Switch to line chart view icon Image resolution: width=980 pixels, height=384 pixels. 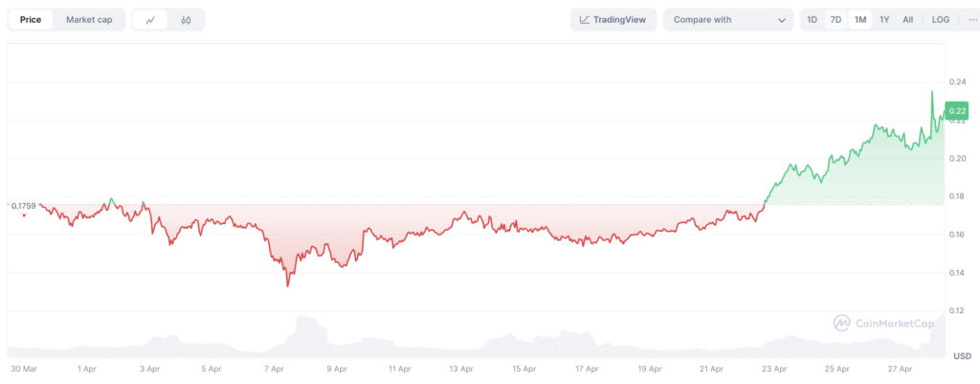tap(150, 20)
